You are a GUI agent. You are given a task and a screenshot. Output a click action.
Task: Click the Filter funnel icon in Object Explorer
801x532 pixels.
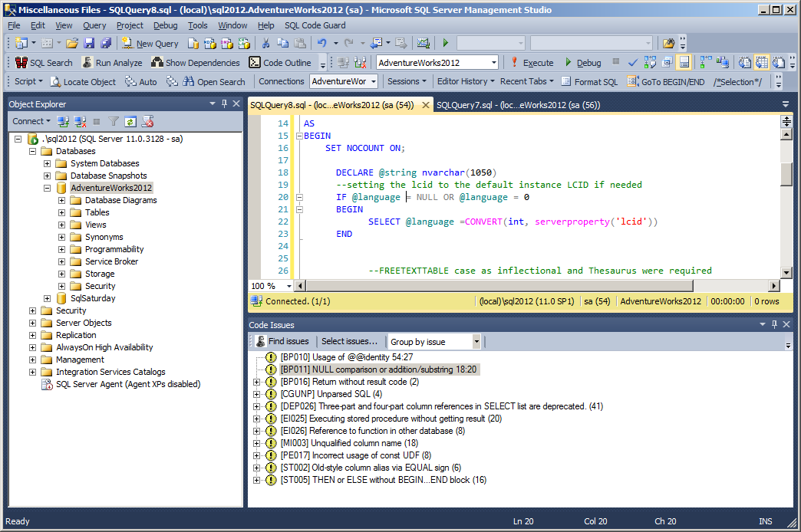pos(114,121)
